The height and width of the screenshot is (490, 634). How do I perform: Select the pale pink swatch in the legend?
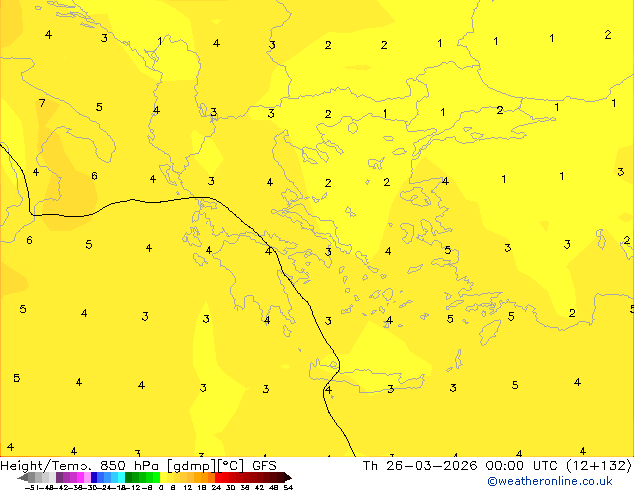pyautogui.click(x=87, y=477)
